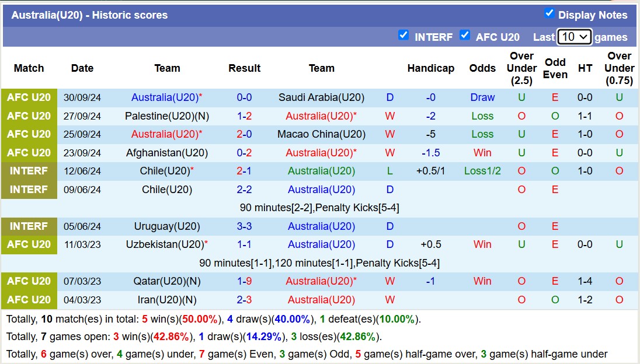Click the AFC U20 label for 27/09/24
The image size is (640, 364).
(29, 116)
